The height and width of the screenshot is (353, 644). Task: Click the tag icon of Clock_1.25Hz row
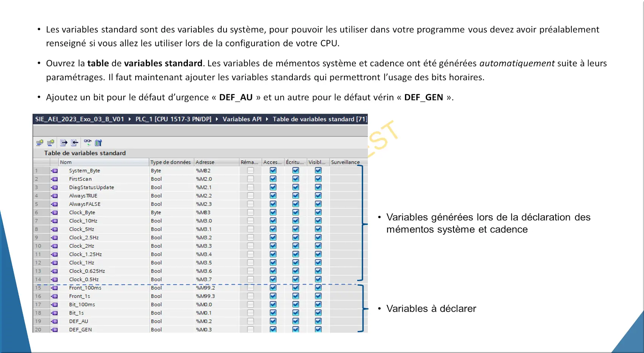point(55,254)
